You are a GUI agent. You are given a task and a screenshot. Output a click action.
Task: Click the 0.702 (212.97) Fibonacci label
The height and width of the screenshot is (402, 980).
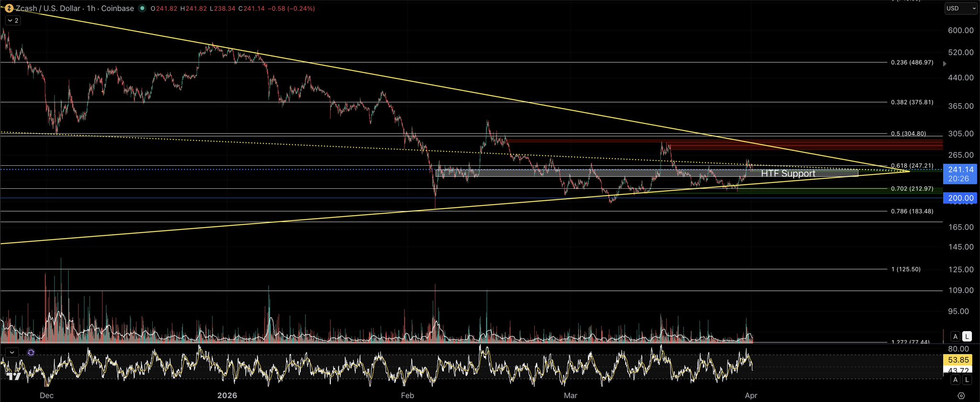912,189
